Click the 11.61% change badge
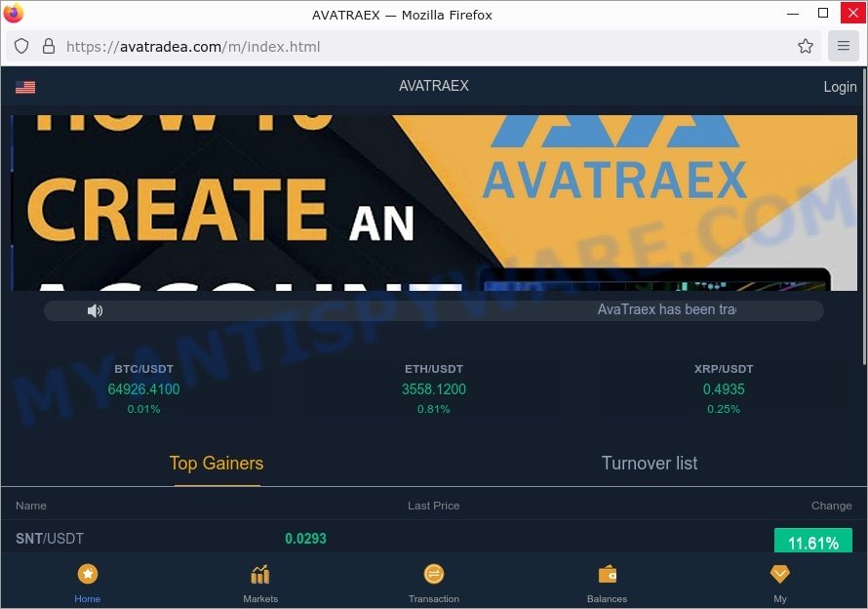Image resolution: width=868 pixels, height=609 pixels. [812, 541]
